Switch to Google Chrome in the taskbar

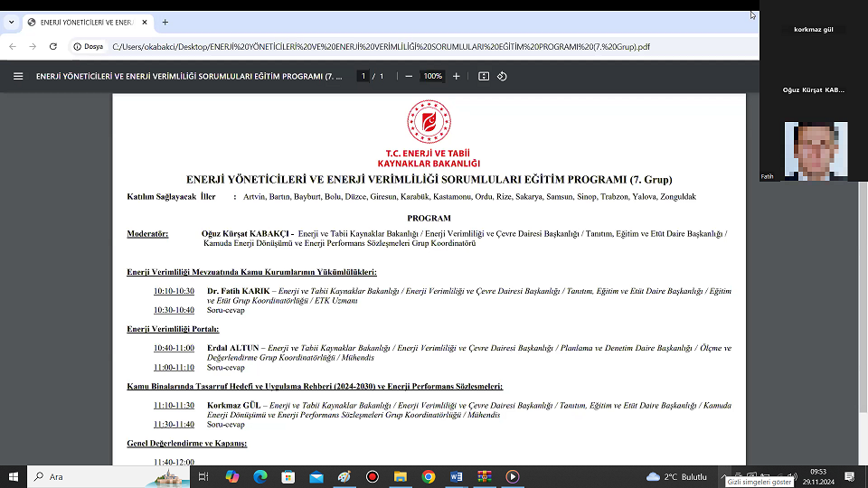429,476
